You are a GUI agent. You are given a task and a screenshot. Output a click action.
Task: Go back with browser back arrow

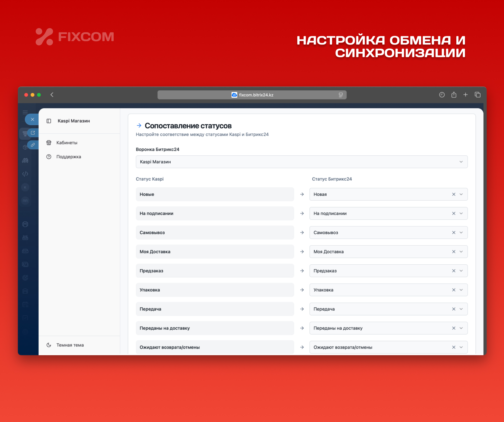click(52, 95)
